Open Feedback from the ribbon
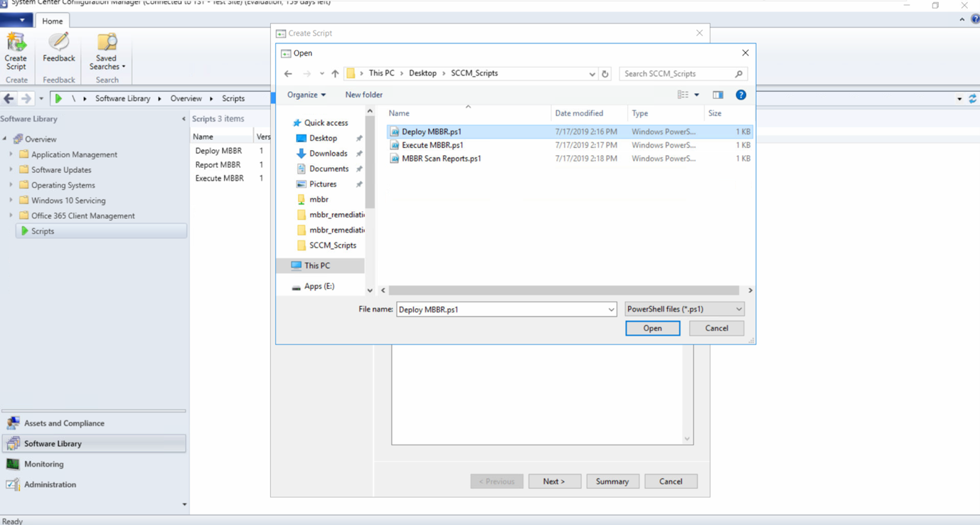This screenshot has height=525, width=980. [x=58, y=48]
